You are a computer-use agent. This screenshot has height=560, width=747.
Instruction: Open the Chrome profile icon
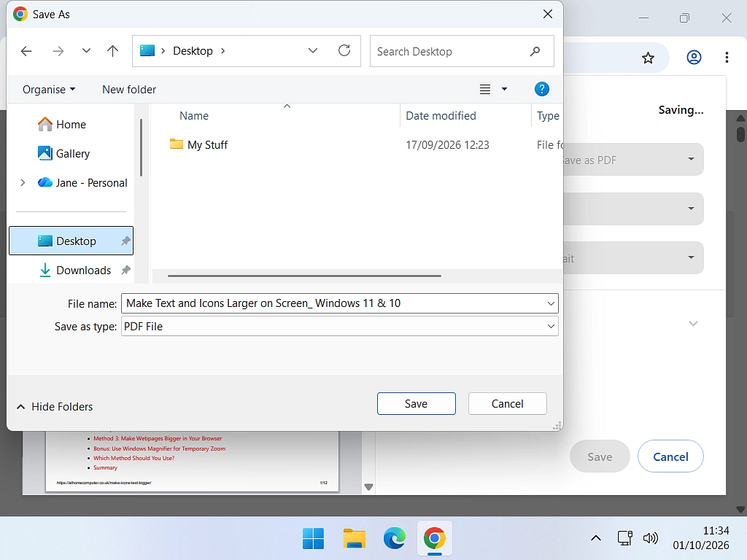click(694, 58)
